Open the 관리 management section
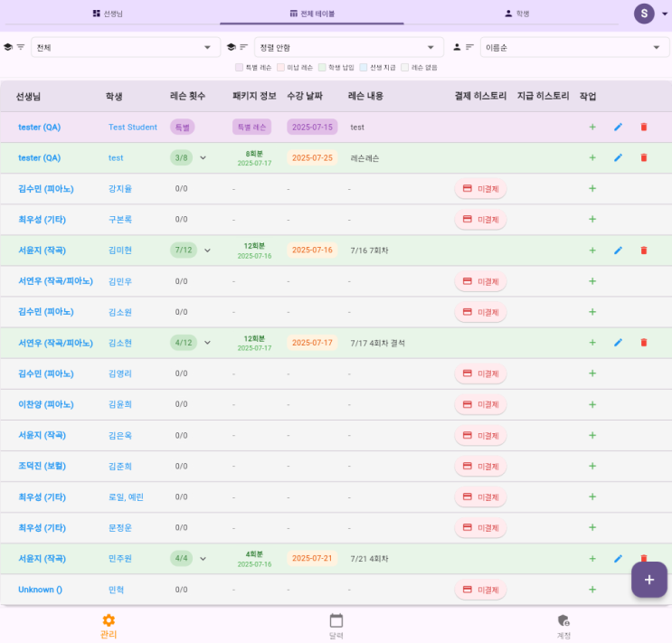 click(109, 626)
